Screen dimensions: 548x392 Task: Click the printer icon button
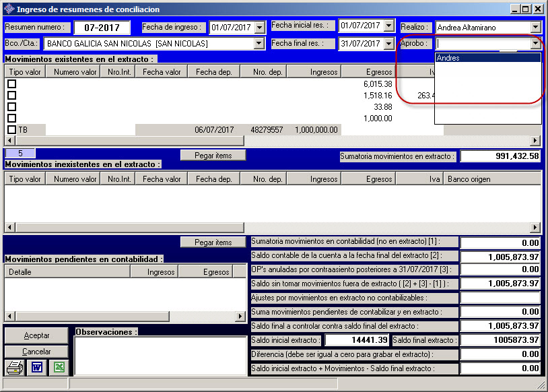click(x=14, y=368)
